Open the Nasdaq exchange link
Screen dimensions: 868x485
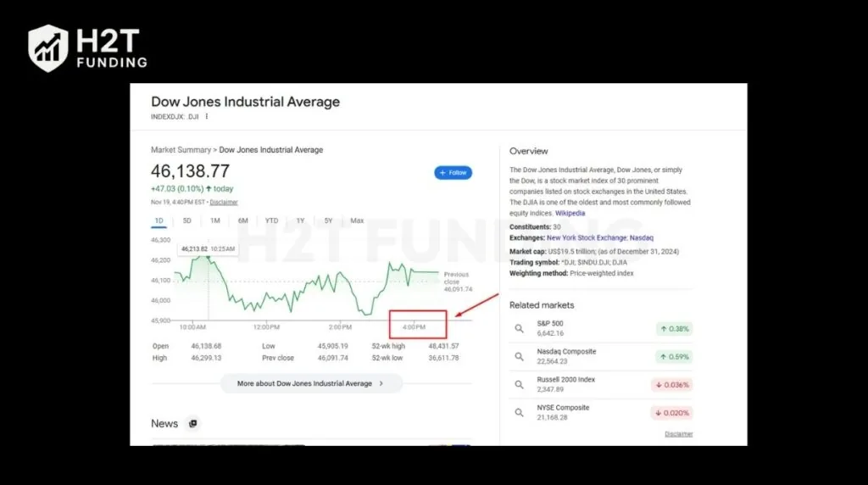tap(642, 238)
